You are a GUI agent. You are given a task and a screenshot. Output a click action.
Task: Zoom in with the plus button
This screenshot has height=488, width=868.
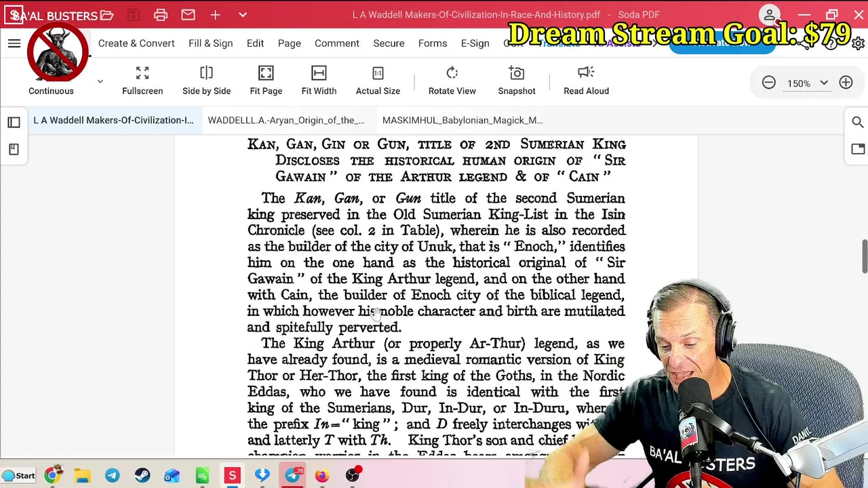[x=846, y=83]
